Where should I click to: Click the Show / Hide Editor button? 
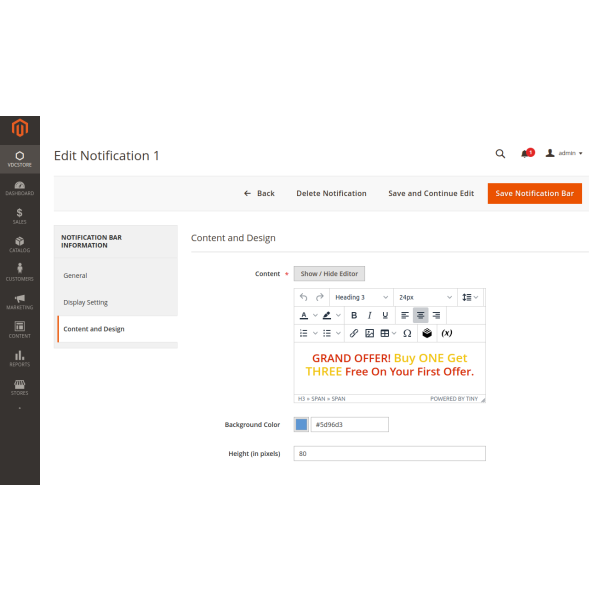[329, 273]
